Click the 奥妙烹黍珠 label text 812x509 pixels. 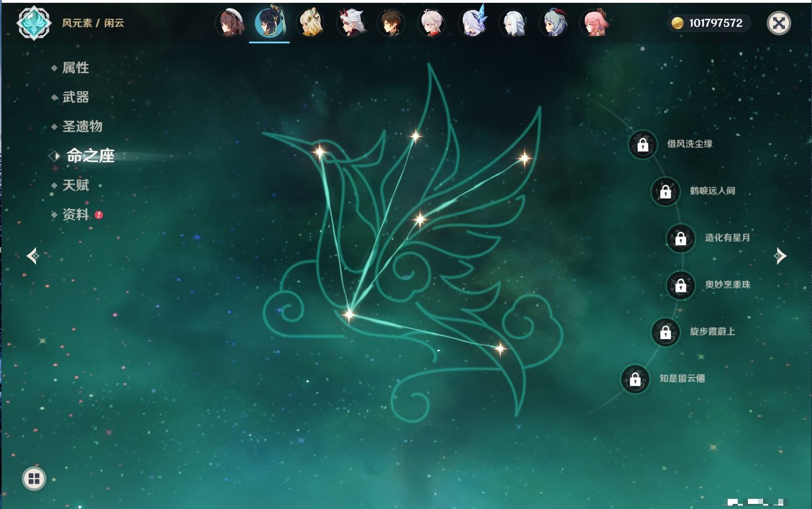[728, 285]
